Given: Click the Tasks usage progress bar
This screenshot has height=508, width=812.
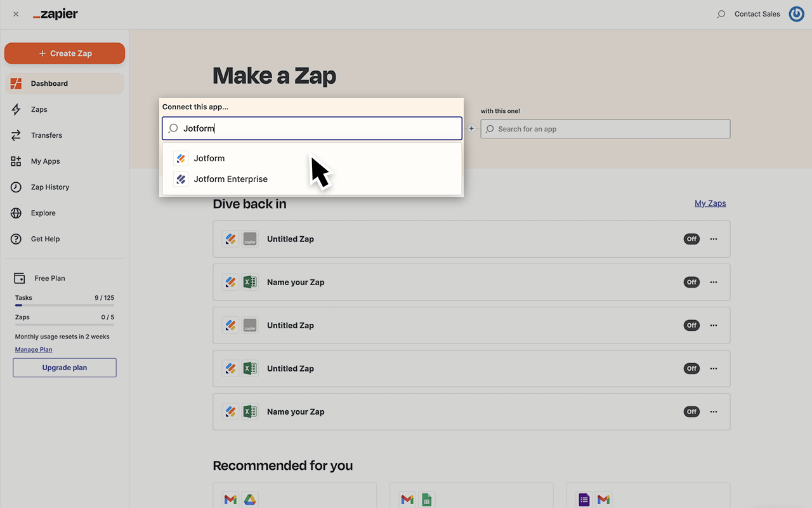Looking at the screenshot, I should (x=64, y=305).
